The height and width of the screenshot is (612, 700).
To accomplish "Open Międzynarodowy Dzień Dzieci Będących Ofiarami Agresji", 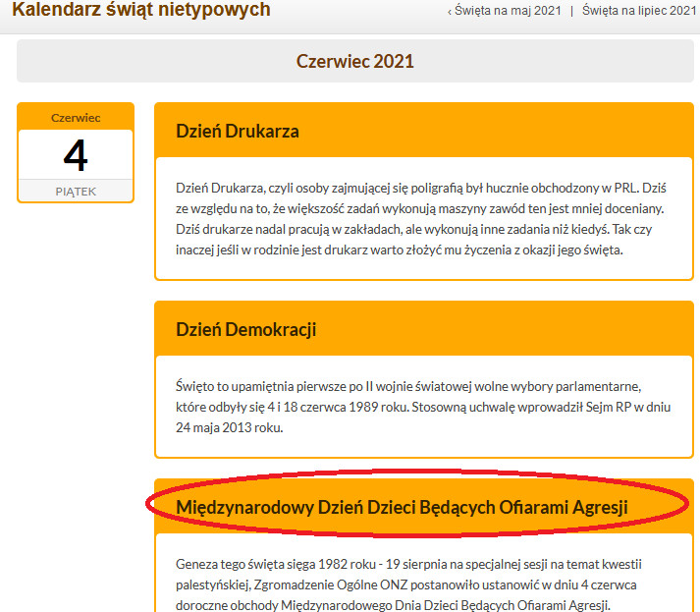I will tap(402, 507).
